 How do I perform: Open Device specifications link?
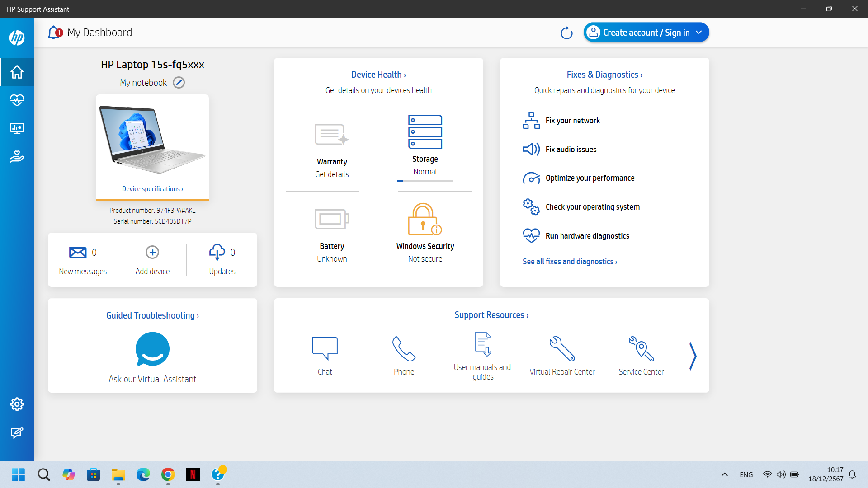point(152,189)
